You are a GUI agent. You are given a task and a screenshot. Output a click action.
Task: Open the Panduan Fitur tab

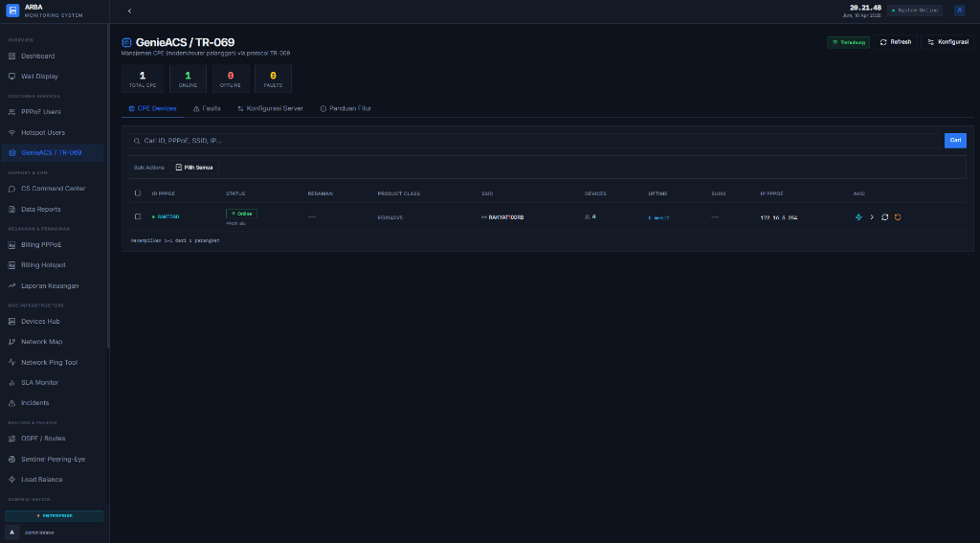click(x=345, y=109)
